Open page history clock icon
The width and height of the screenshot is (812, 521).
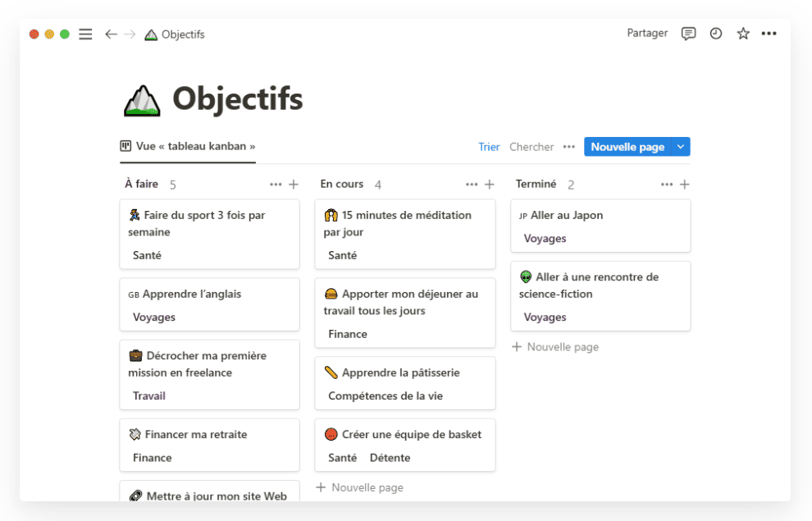tap(716, 34)
